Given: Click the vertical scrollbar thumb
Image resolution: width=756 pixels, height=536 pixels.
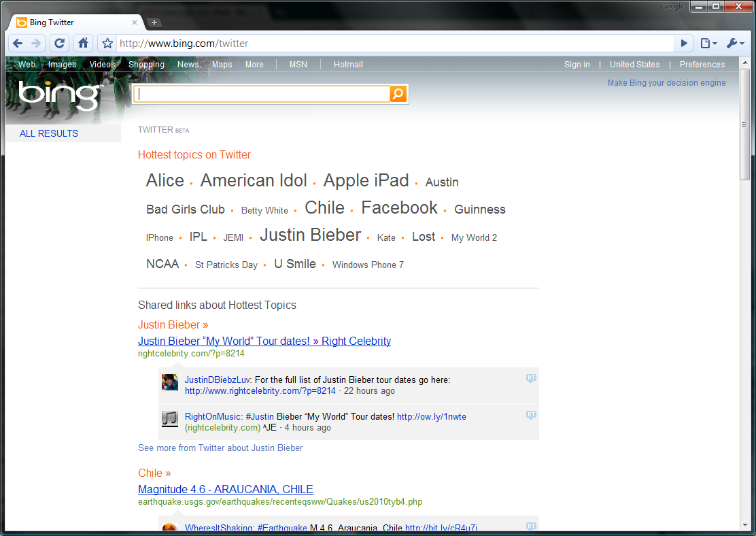Looking at the screenshot, I should (745, 125).
